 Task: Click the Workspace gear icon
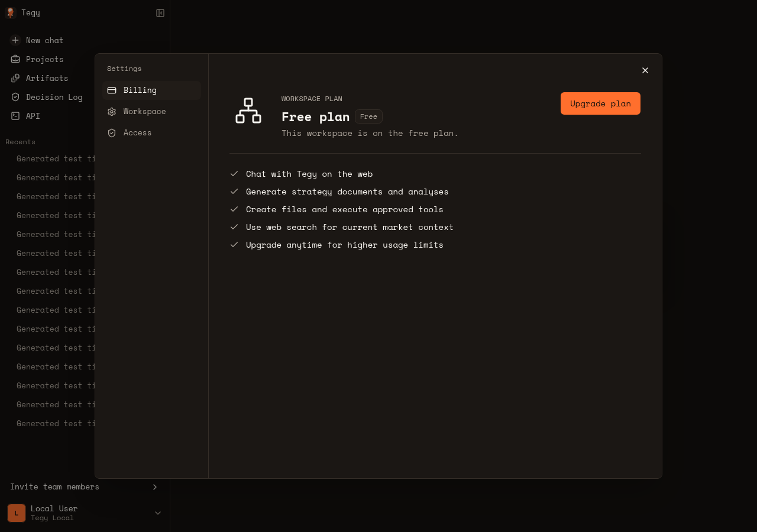coord(112,112)
